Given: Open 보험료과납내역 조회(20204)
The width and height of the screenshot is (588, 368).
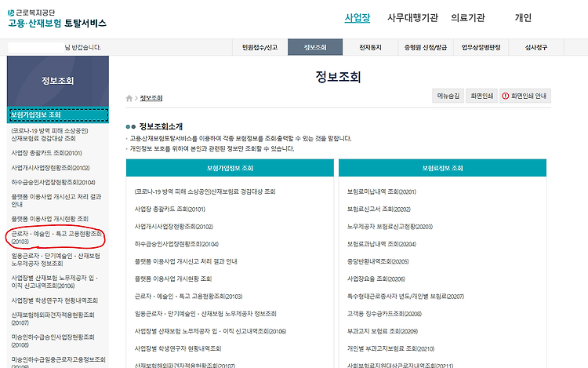Looking at the screenshot, I should click(381, 244).
